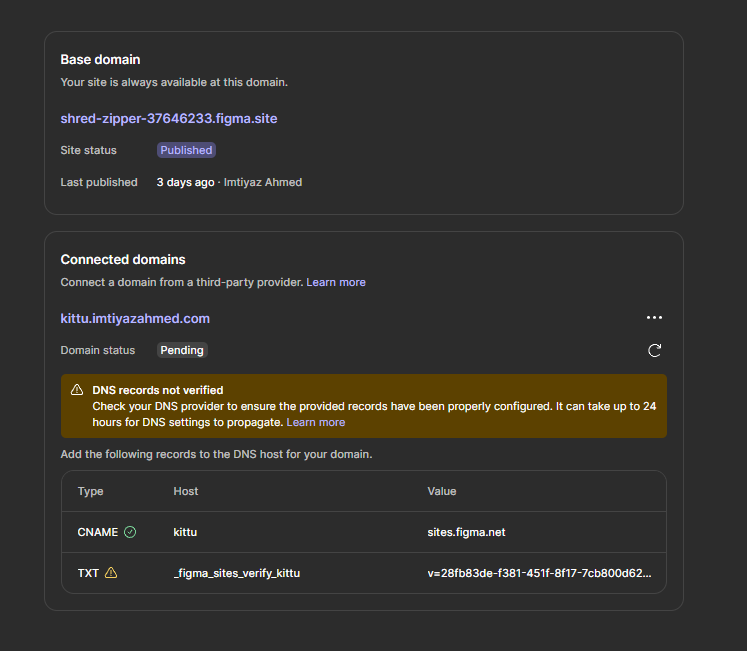Click the Host column header
Screen dimensions: 747x651
pos(186,491)
